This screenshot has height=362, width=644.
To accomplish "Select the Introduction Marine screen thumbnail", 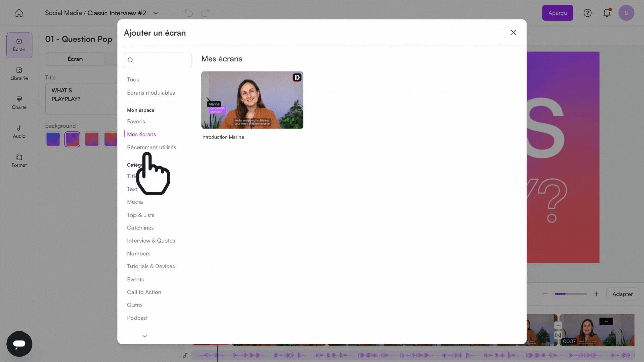I will pos(252,100).
